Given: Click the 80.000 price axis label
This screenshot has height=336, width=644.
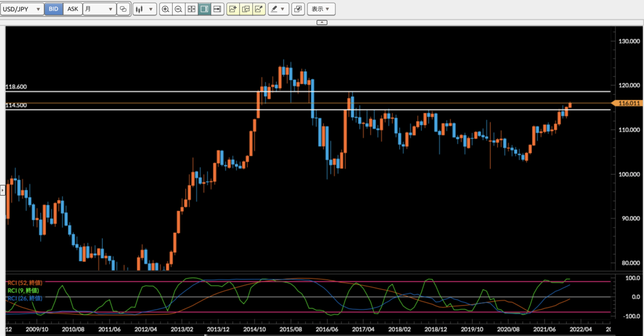Looking at the screenshot, I should [x=631, y=263].
